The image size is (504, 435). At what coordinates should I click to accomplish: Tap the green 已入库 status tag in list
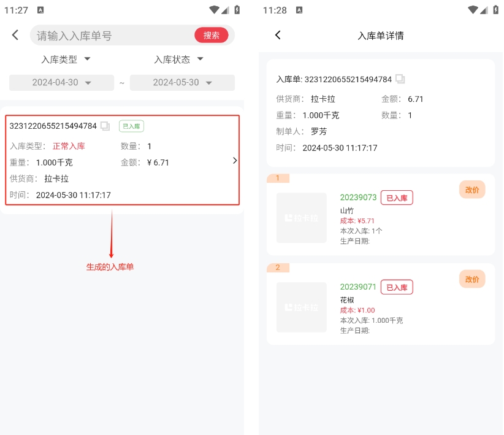tap(131, 126)
